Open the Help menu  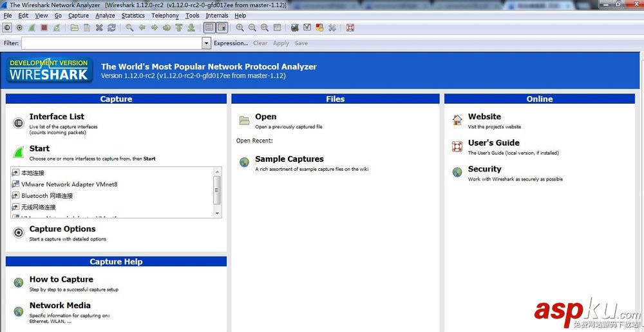[240, 15]
